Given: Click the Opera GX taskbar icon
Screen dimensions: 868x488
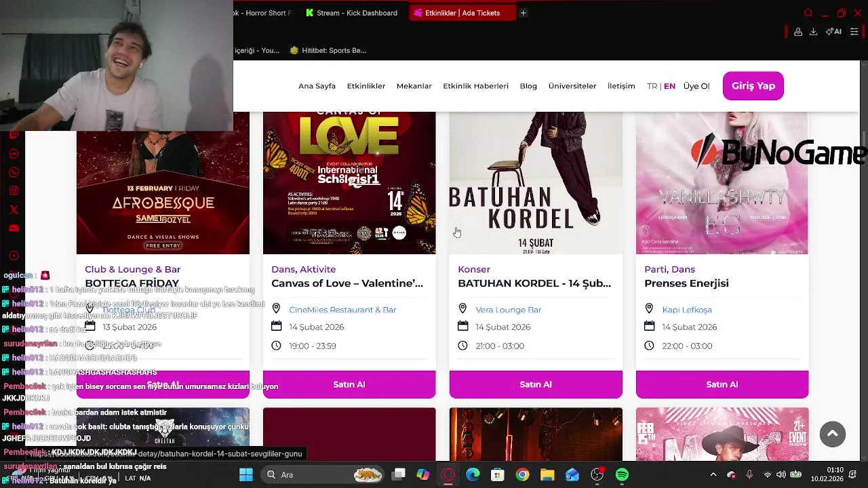Looking at the screenshot, I should pos(448,475).
